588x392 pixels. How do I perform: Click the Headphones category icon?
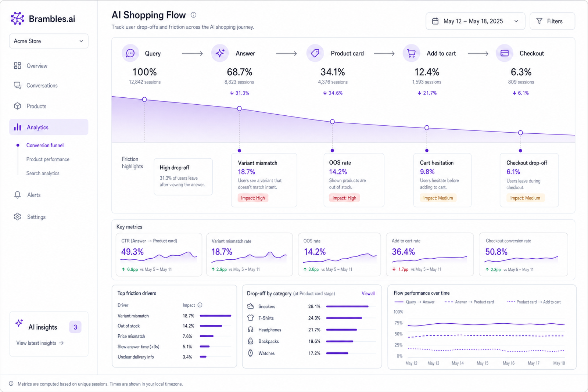[x=251, y=330]
